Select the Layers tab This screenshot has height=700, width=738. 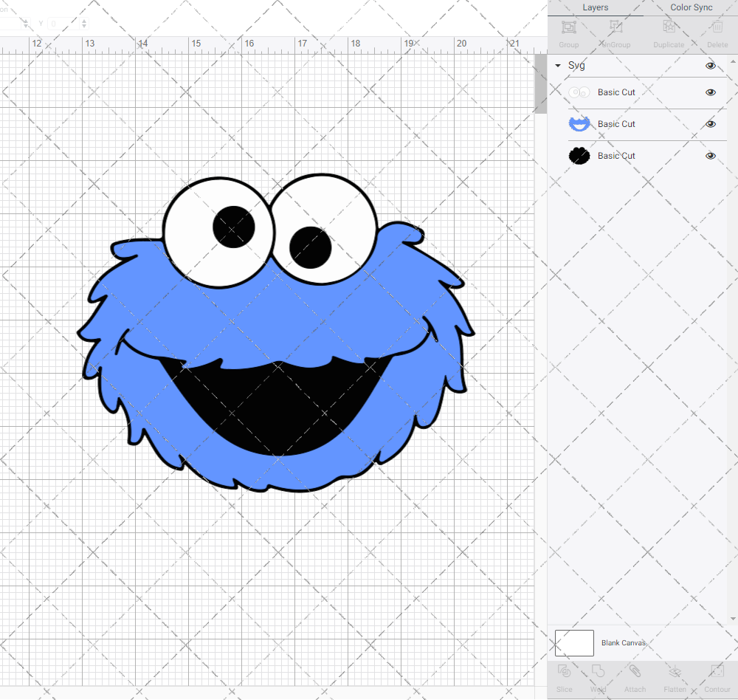[595, 7]
